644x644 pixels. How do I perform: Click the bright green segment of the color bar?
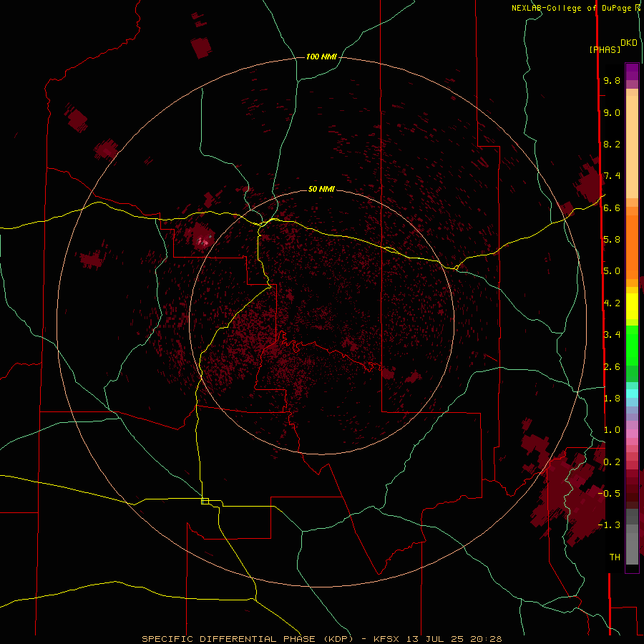[632, 345]
